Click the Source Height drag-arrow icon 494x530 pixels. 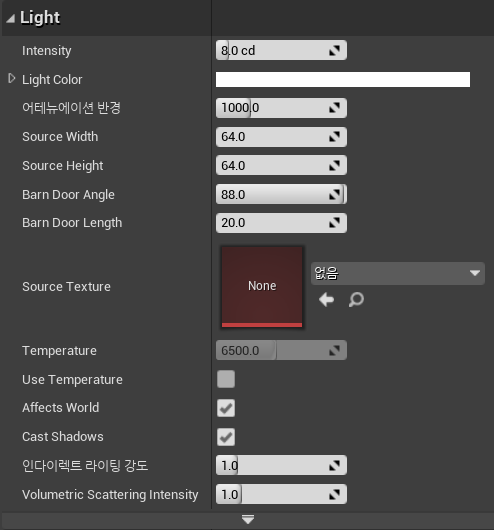[334, 166]
